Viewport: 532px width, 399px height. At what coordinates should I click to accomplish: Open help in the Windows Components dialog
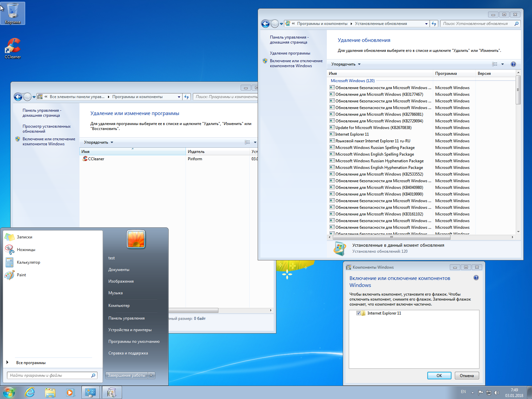pos(476,278)
